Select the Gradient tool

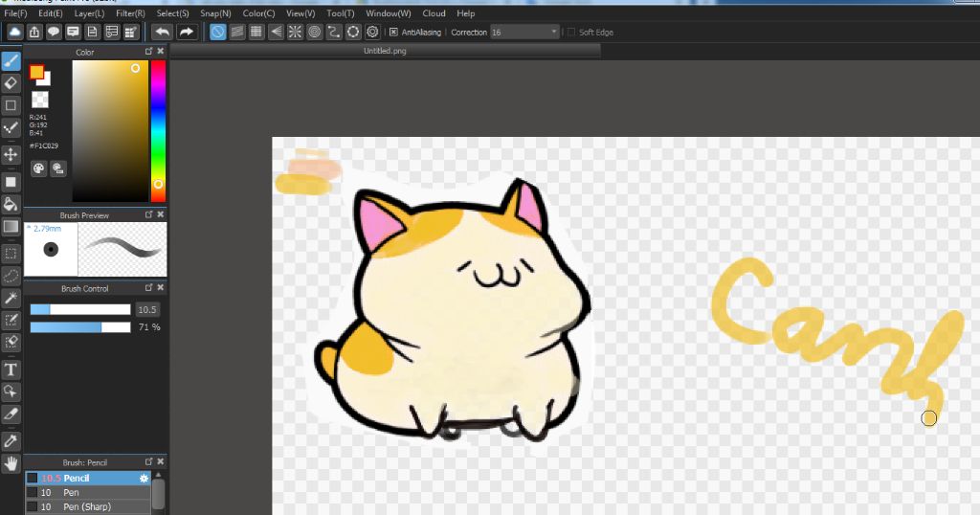(11, 226)
